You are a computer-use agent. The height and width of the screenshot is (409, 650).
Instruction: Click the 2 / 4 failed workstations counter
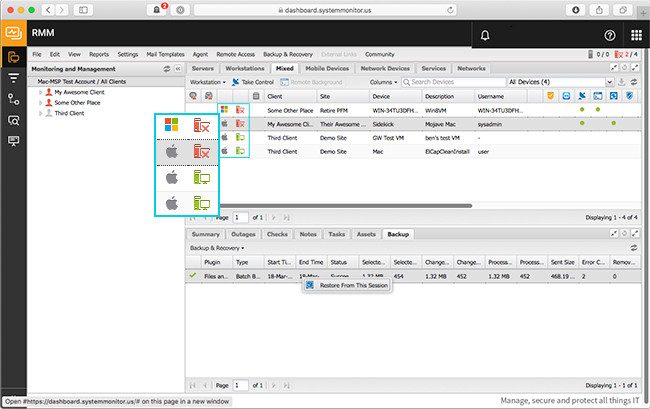pos(626,54)
